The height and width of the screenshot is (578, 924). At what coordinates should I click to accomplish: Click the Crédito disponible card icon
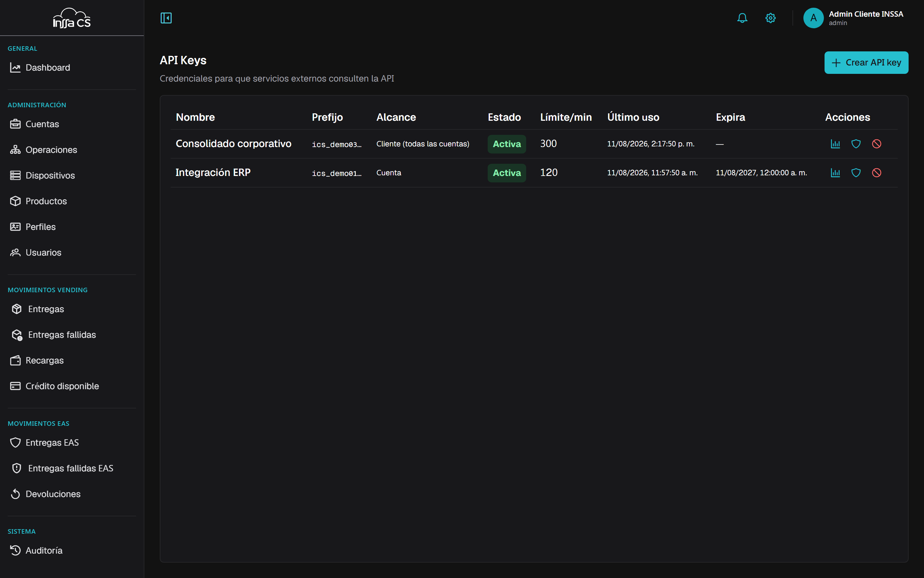click(15, 386)
